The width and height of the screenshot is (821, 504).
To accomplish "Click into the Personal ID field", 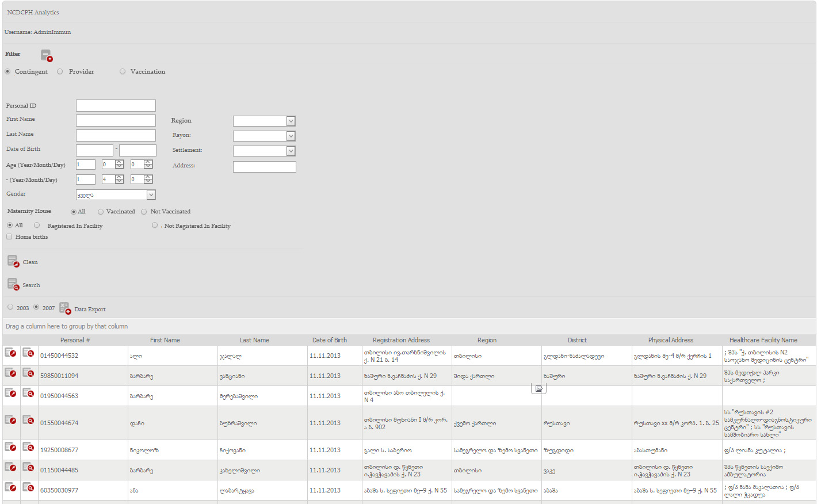I will pyautogui.click(x=116, y=106).
